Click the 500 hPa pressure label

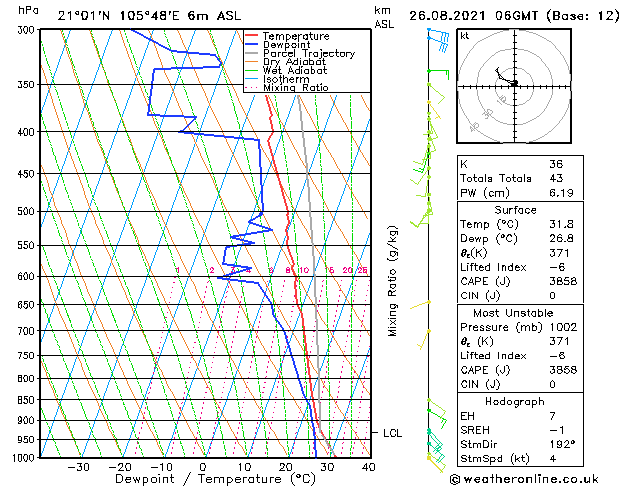coord(26,211)
